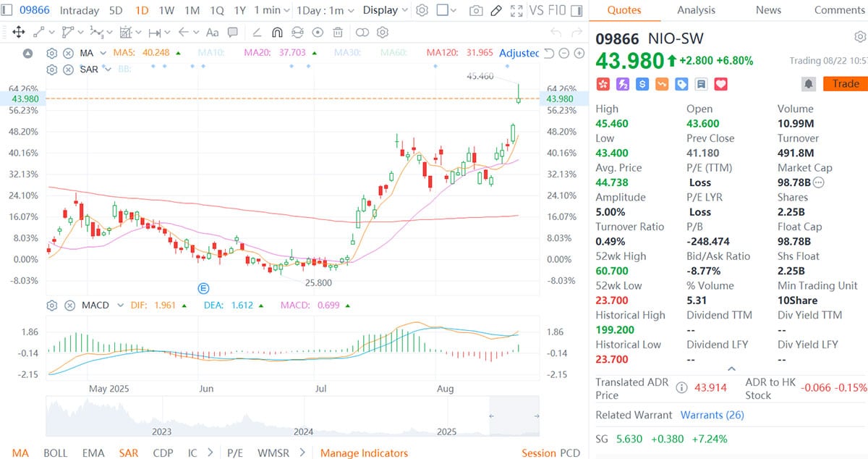
Task: Expand chart to fullscreen with arrows icon
Action: [516, 10]
